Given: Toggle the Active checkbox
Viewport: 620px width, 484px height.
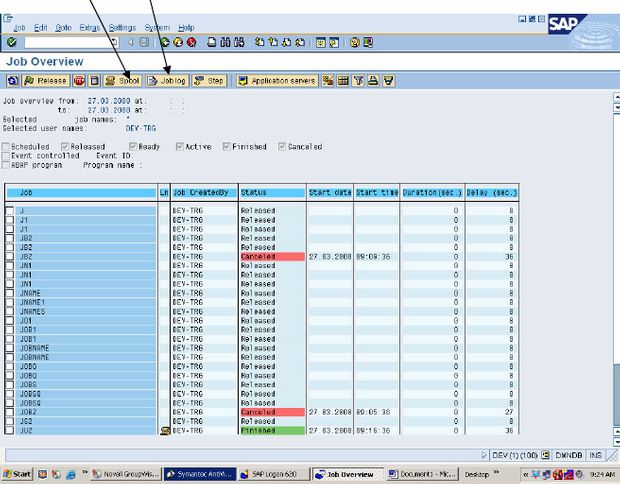Looking at the screenshot, I should pos(180,147).
